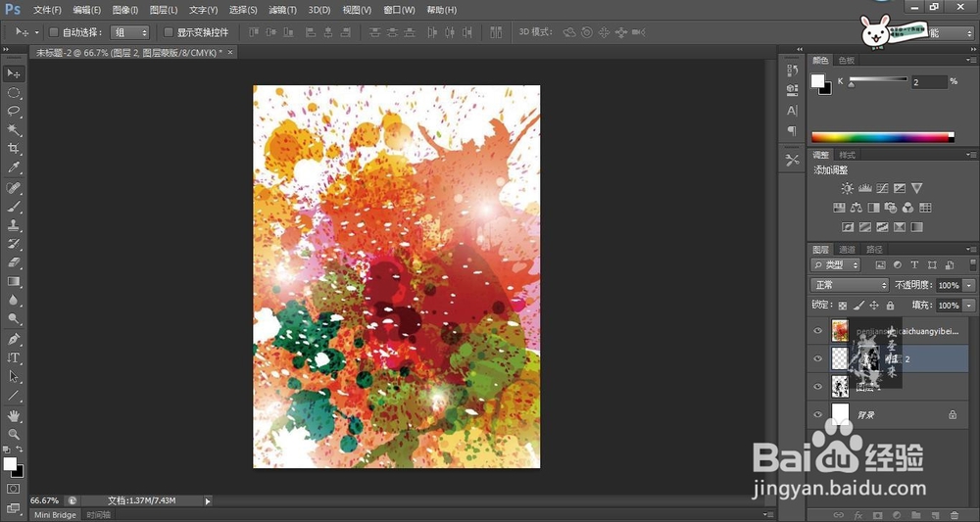
Task: Hide the selected Layer 2
Action: coord(817,359)
